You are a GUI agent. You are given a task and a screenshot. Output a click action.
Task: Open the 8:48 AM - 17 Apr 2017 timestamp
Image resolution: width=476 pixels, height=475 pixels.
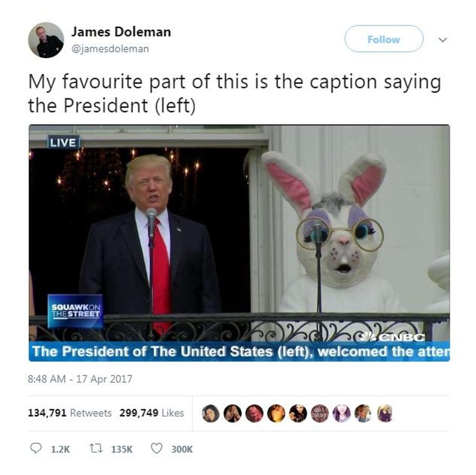[x=80, y=379]
